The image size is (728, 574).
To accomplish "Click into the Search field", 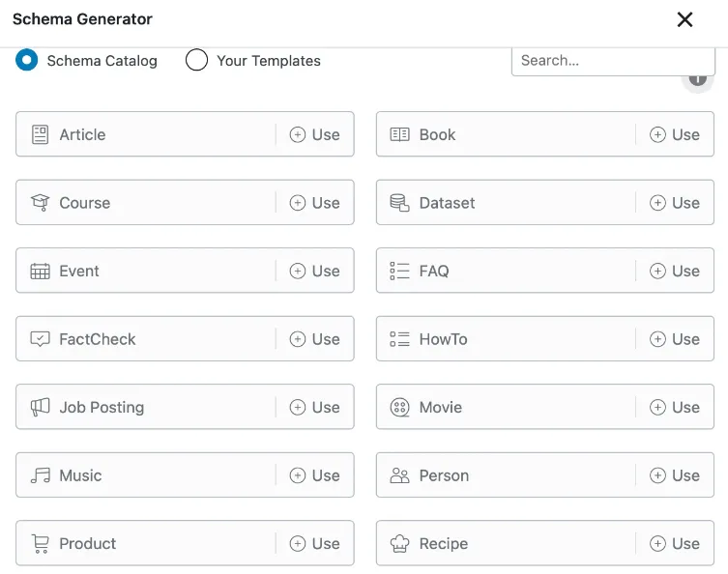I will pyautogui.click(x=613, y=61).
